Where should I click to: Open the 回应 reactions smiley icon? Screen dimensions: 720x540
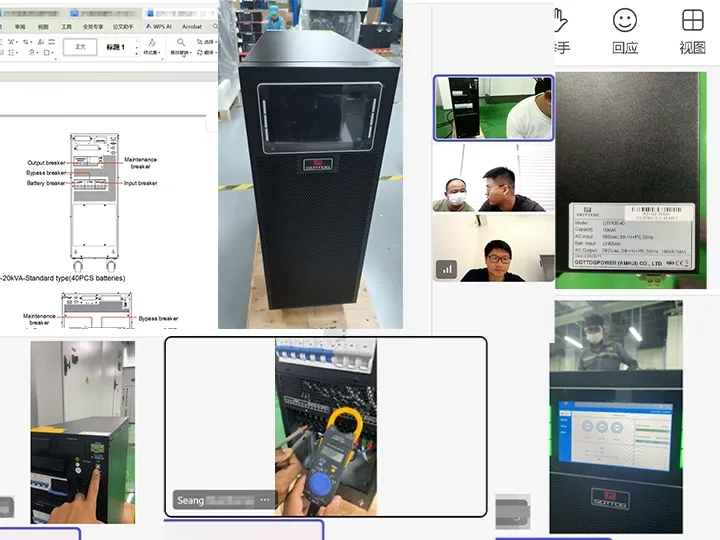click(x=624, y=20)
